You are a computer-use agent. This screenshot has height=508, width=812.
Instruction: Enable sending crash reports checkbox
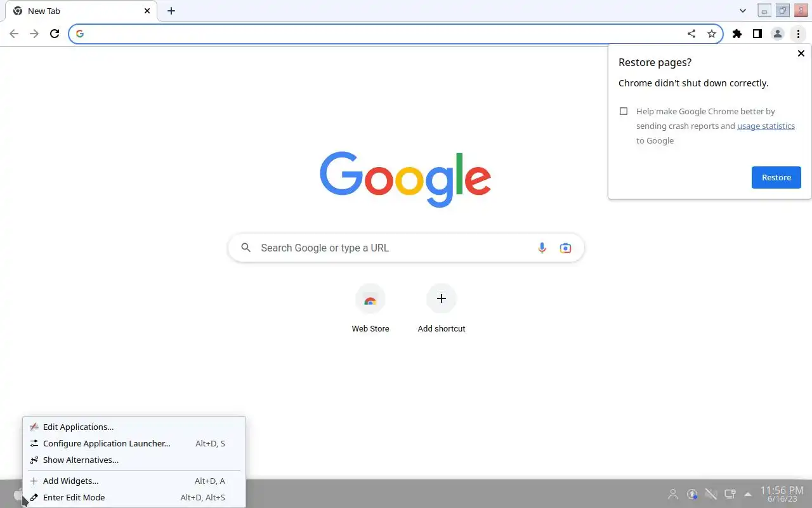(x=624, y=111)
